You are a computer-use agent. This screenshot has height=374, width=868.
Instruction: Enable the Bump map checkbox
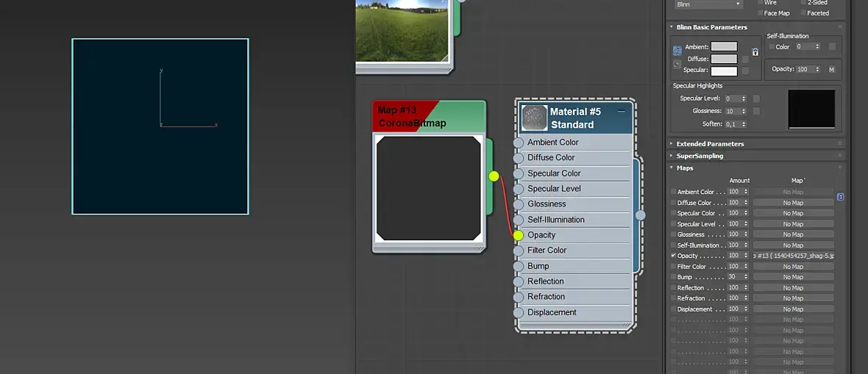tap(673, 276)
